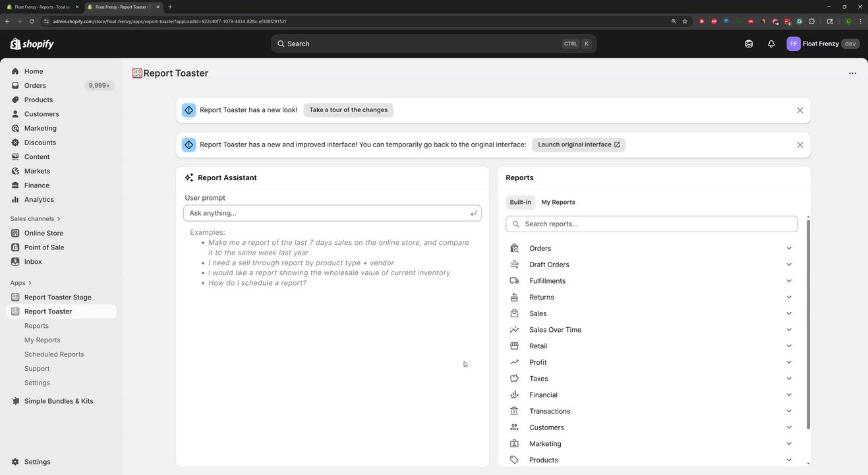Open Point of Sale channel
The height and width of the screenshot is (475, 868).
tap(43, 247)
